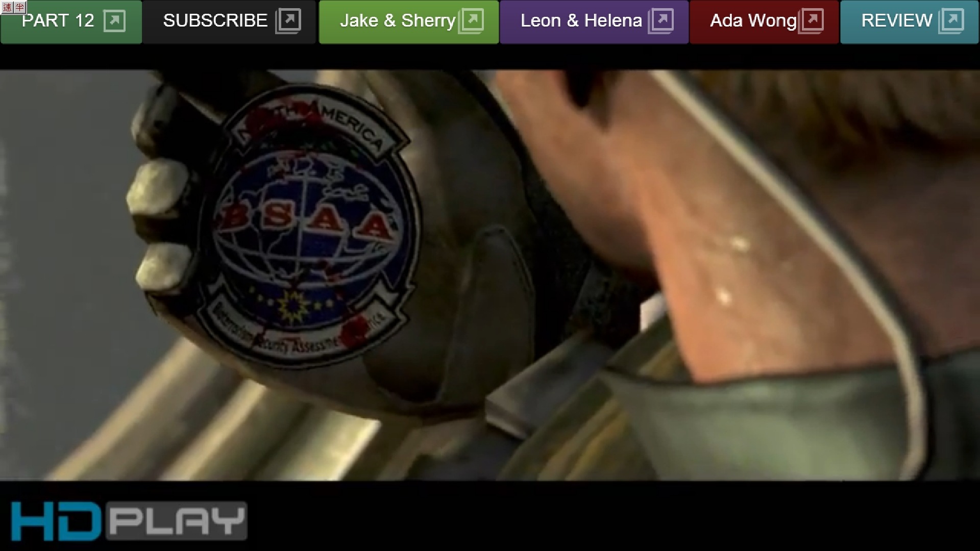Open the PART 12 external link icon
This screenshot has width=980, height=551.
click(114, 21)
